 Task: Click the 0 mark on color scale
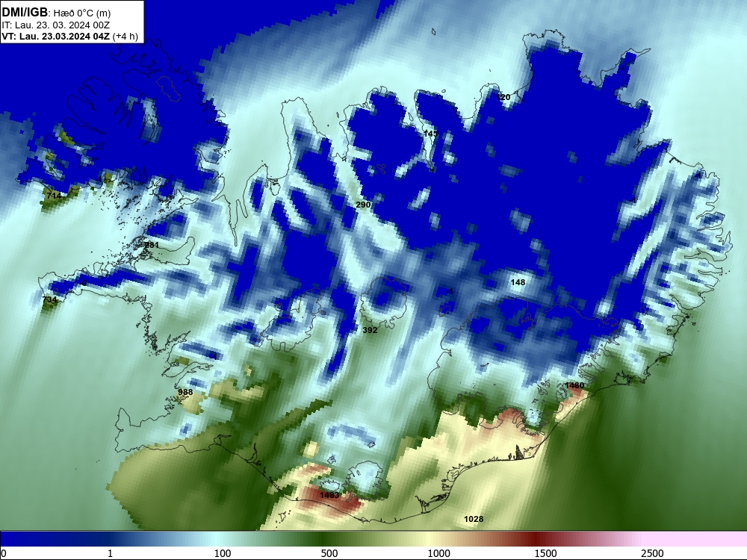[4, 553]
